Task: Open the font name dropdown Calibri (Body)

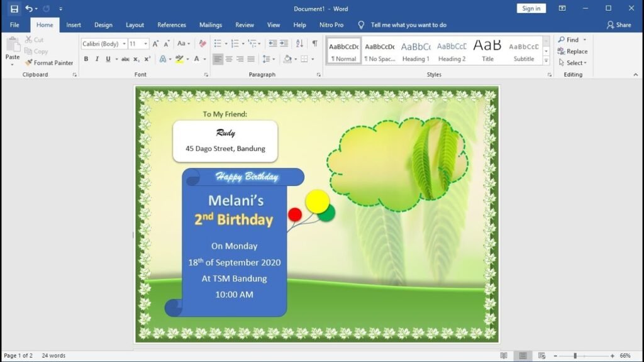Action: coord(104,43)
